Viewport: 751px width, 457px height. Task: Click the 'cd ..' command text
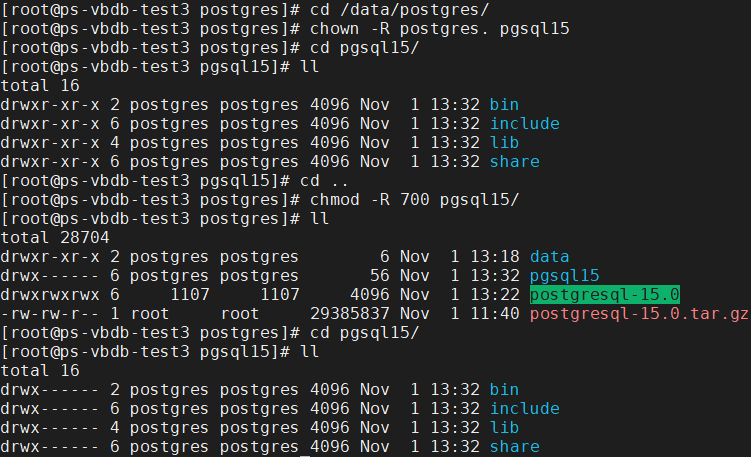(324, 181)
